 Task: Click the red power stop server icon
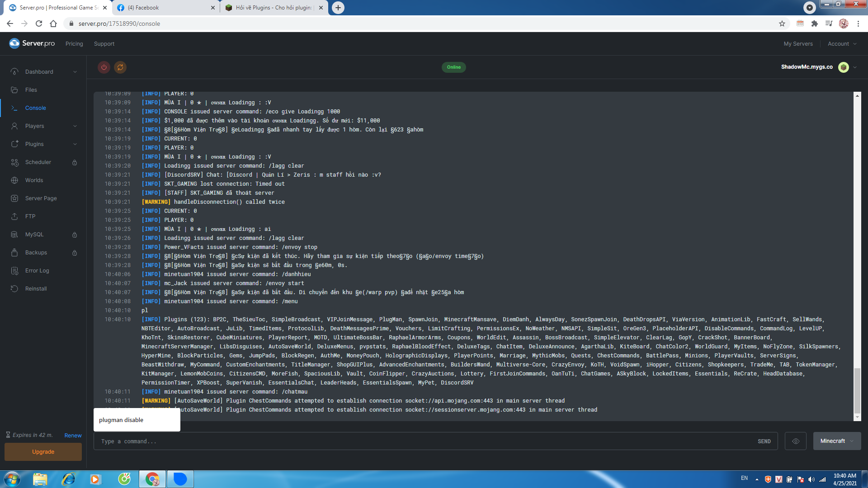(104, 67)
